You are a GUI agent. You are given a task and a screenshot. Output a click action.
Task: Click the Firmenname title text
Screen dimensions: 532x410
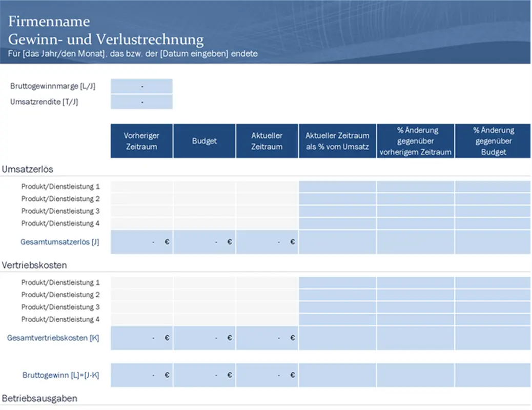tap(49, 22)
